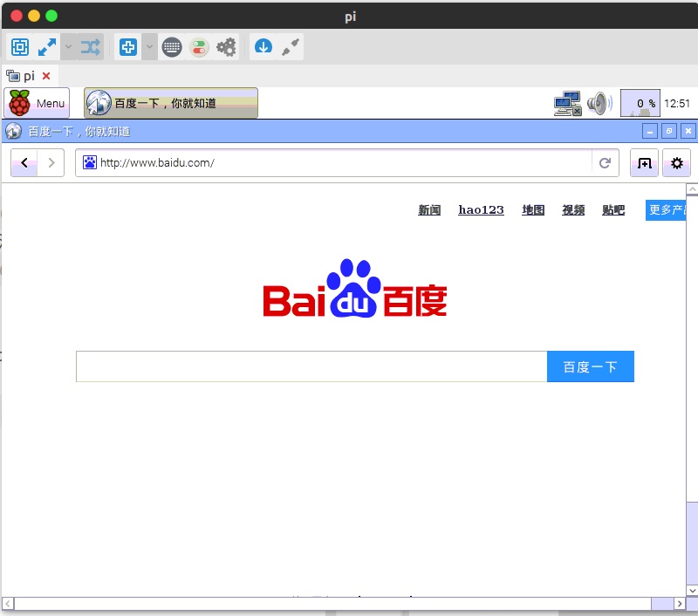Click the shuffle arrows icon in toolbar

[91, 47]
